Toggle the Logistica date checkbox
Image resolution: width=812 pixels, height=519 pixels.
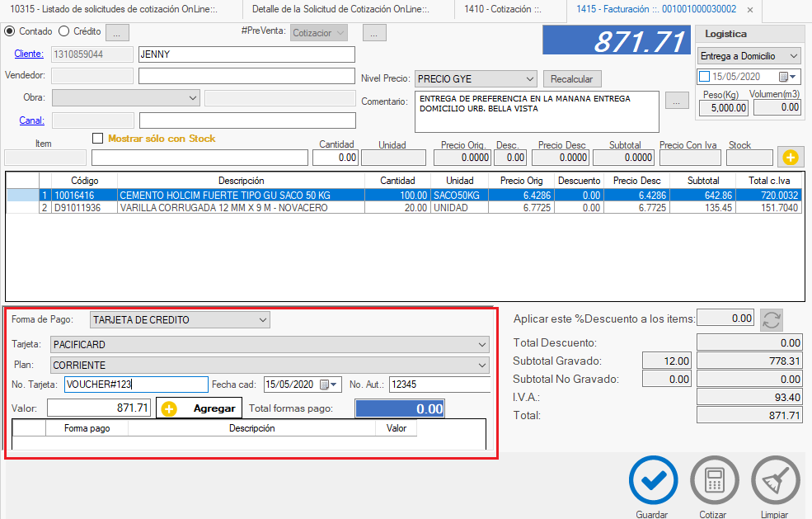[x=704, y=77]
